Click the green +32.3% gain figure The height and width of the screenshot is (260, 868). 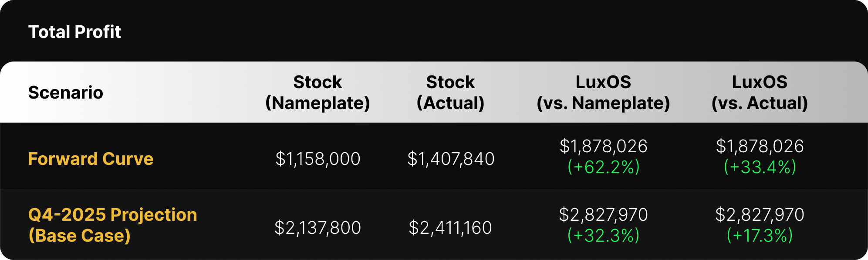pyautogui.click(x=603, y=236)
